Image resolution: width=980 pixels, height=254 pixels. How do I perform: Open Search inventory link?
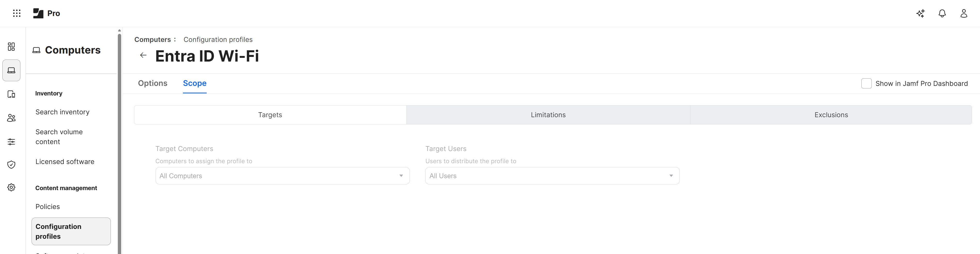[62, 112]
